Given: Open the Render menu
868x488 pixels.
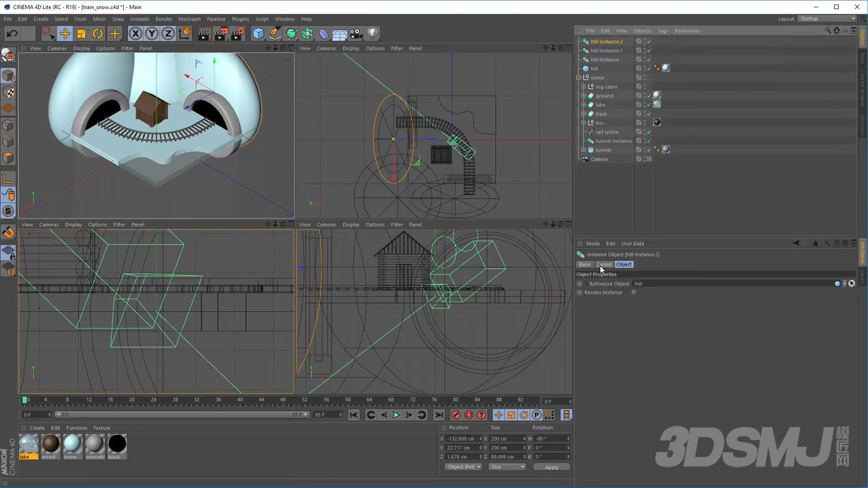Looking at the screenshot, I should pyautogui.click(x=163, y=19).
